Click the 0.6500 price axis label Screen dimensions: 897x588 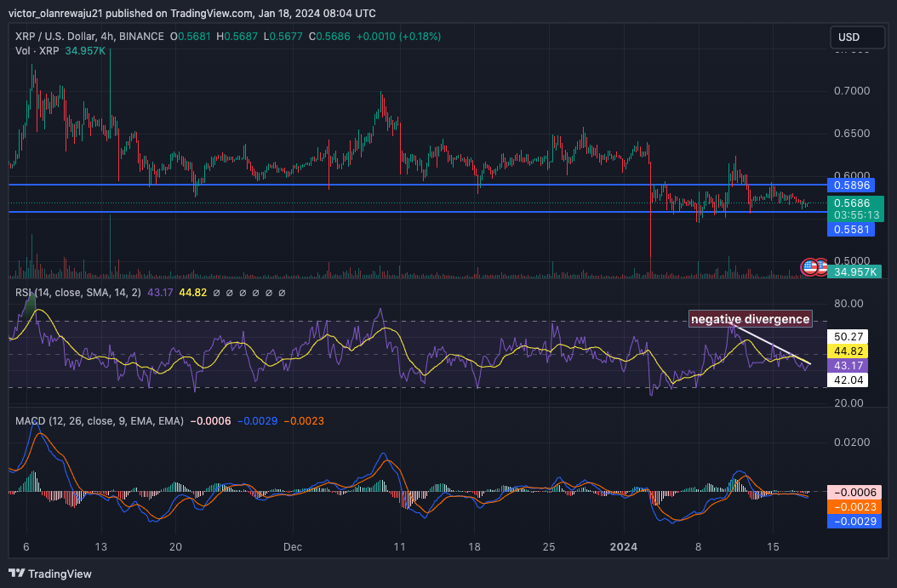(x=852, y=134)
